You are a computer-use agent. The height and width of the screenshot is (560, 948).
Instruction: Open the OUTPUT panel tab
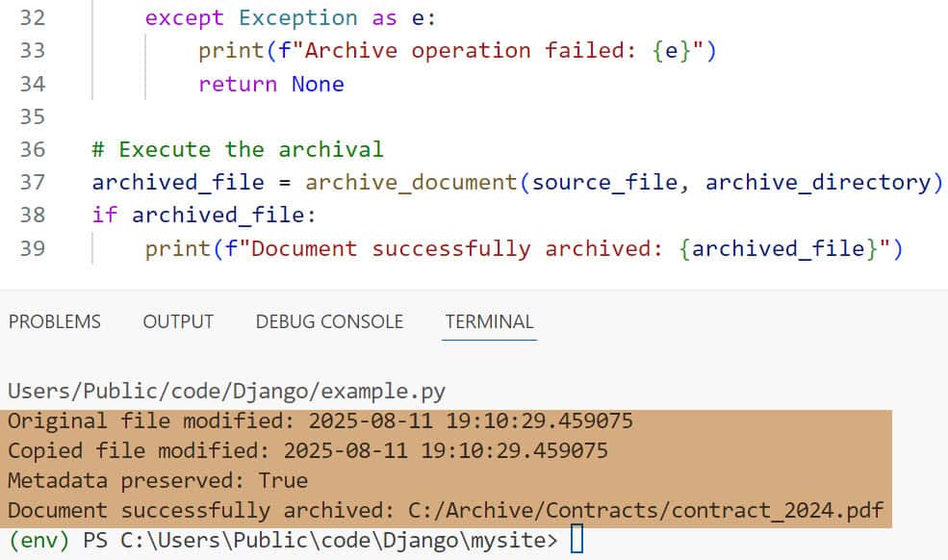(178, 321)
